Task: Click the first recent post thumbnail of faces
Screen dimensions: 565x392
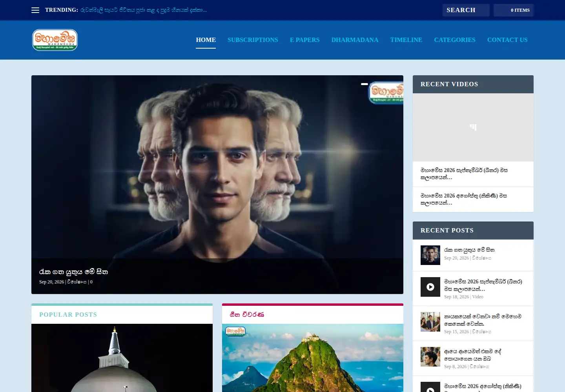Action: click(430, 255)
